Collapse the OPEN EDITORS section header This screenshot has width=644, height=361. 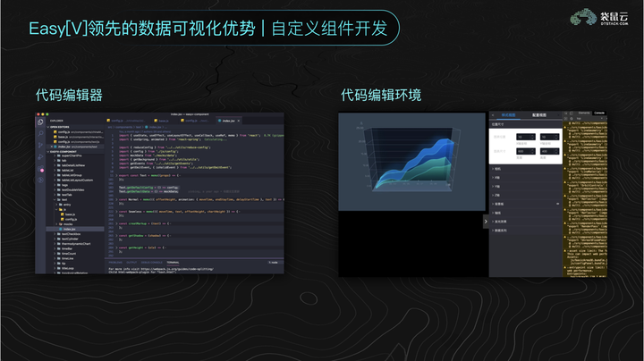tap(75, 127)
